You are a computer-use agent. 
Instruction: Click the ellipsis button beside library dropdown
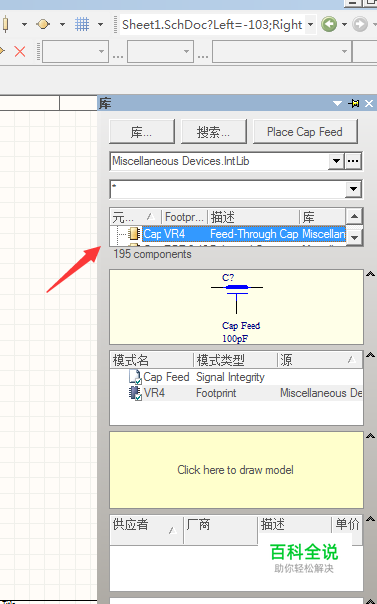(353, 161)
